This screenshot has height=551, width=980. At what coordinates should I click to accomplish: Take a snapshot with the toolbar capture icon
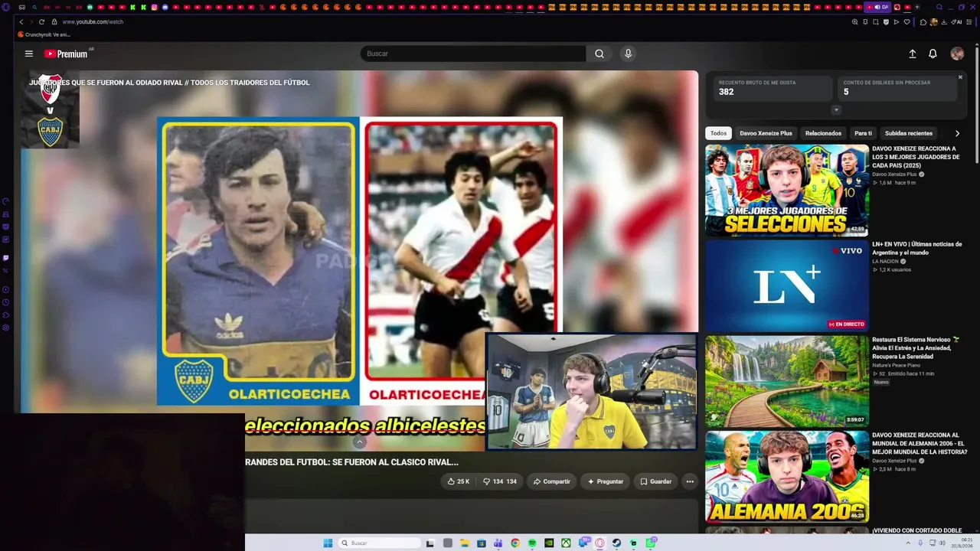876,22
